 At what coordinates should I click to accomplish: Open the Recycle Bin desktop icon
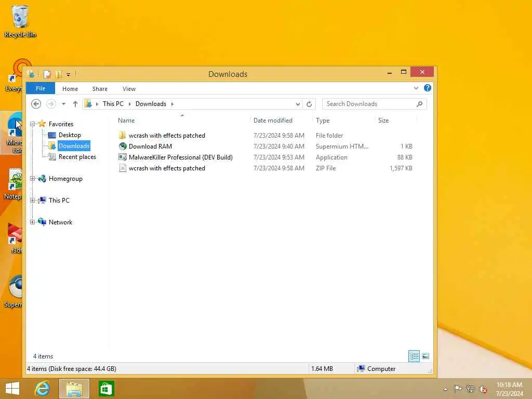coord(20,21)
